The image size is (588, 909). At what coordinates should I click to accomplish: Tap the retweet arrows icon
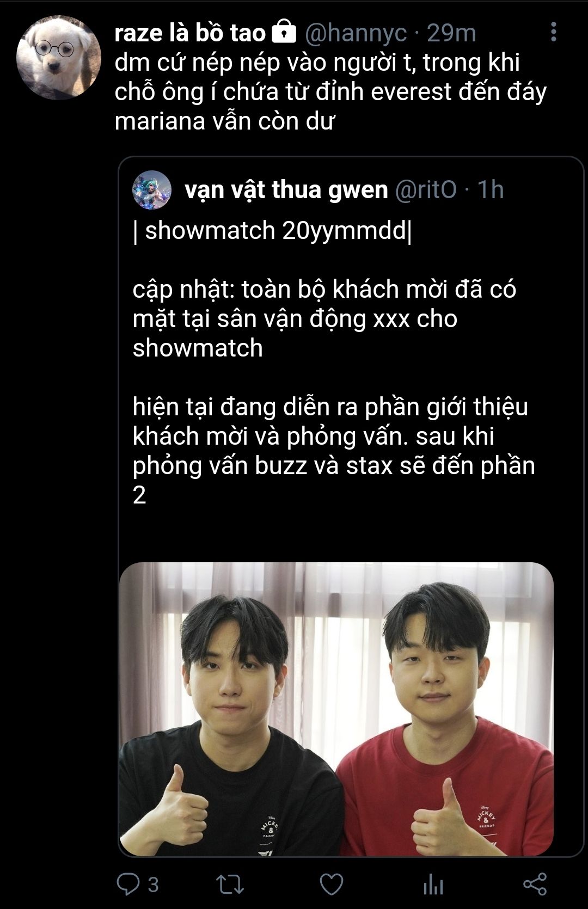click(x=230, y=885)
